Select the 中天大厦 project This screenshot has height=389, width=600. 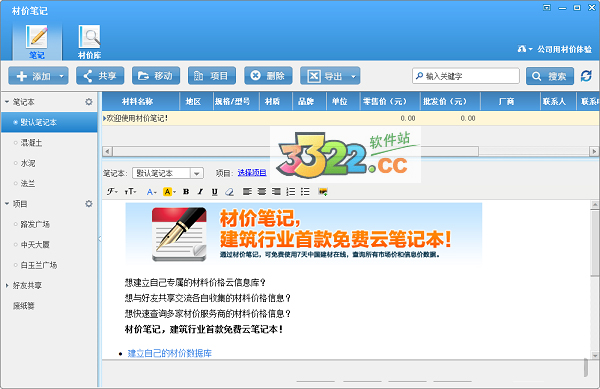click(x=35, y=244)
